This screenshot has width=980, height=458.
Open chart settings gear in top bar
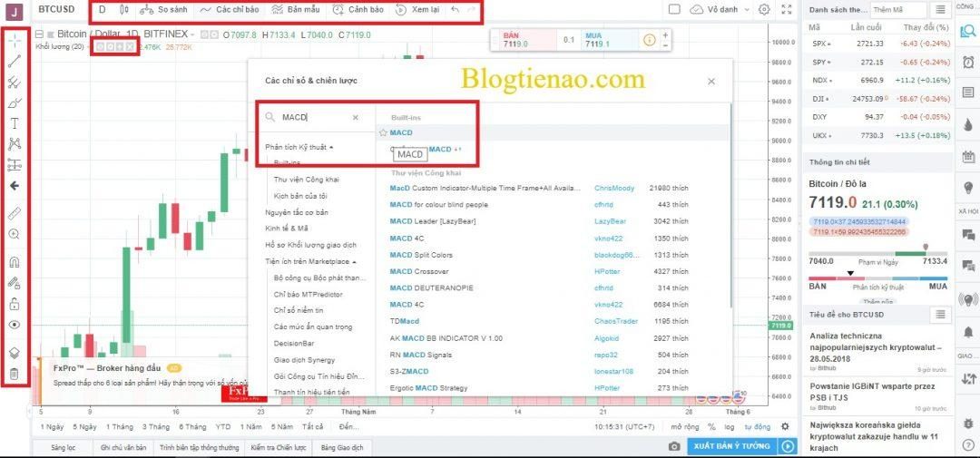pyautogui.click(x=764, y=9)
